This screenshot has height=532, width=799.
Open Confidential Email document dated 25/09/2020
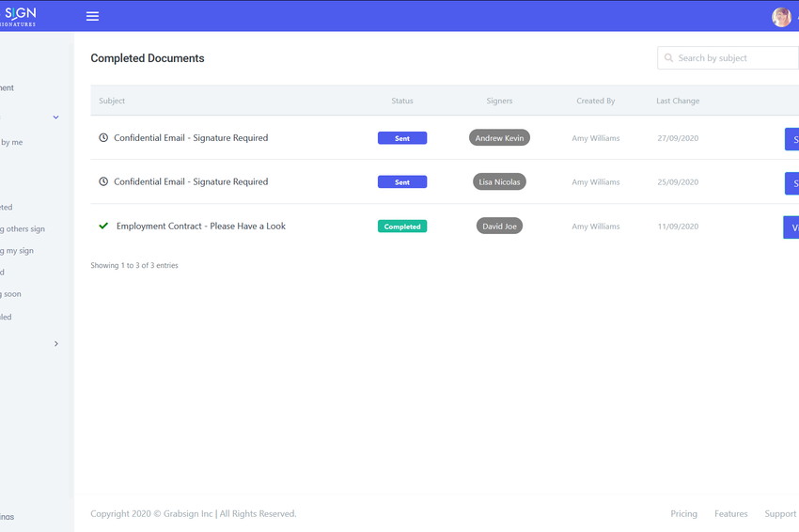[x=191, y=181]
